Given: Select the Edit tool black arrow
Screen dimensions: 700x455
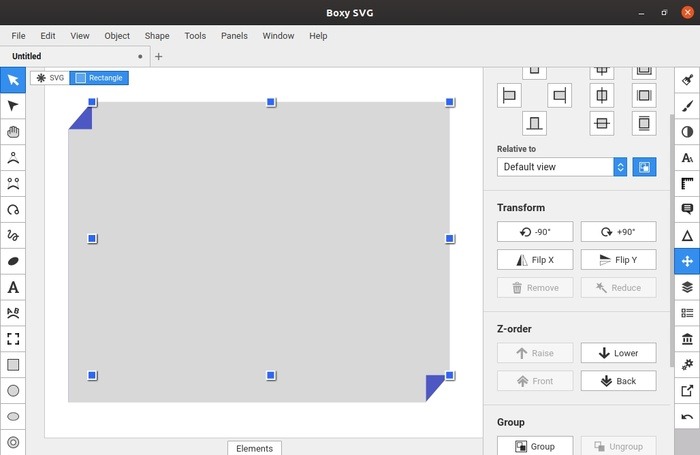Looking at the screenshot, I should 13,106.
